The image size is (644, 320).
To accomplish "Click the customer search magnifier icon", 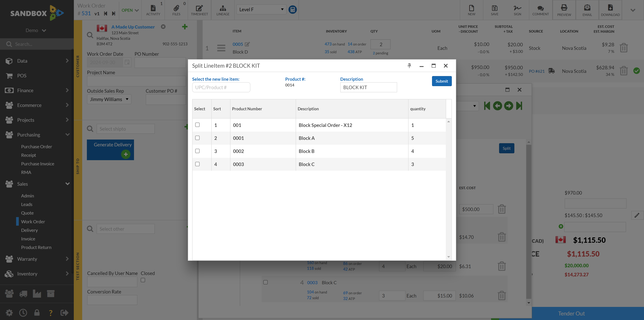I will point(90,35).
